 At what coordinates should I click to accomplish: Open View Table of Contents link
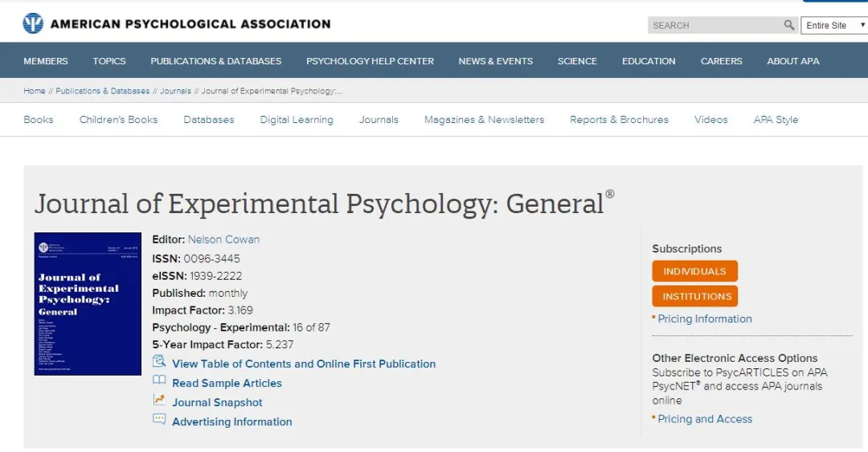tap(304, 364)
